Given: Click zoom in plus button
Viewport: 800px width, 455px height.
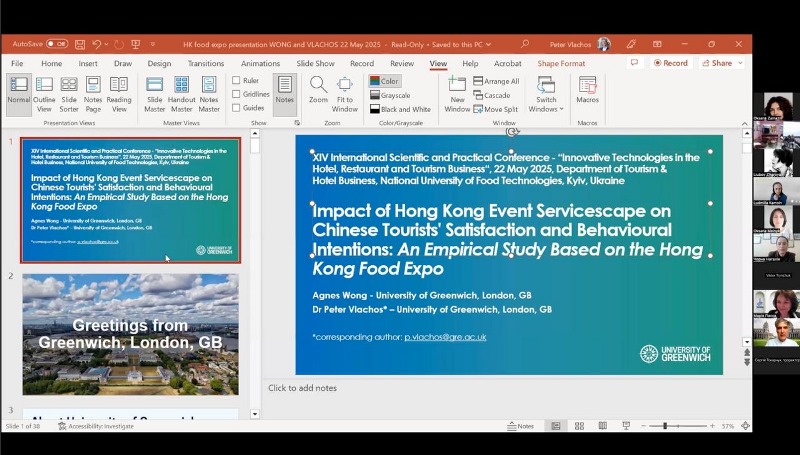Looking at the screenshot, I should 712,426.
